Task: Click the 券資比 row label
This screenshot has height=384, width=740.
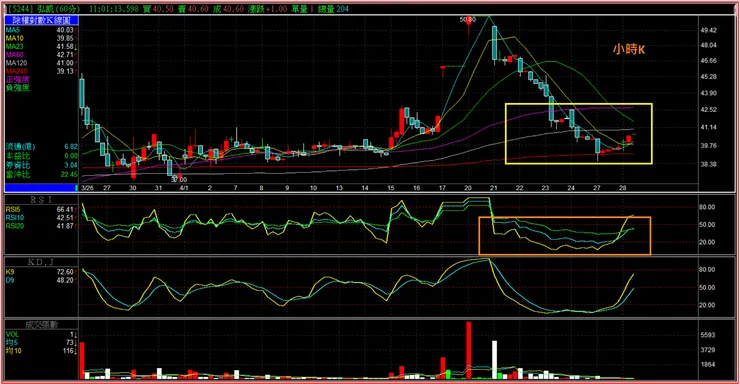Action: tap(17, 165)
